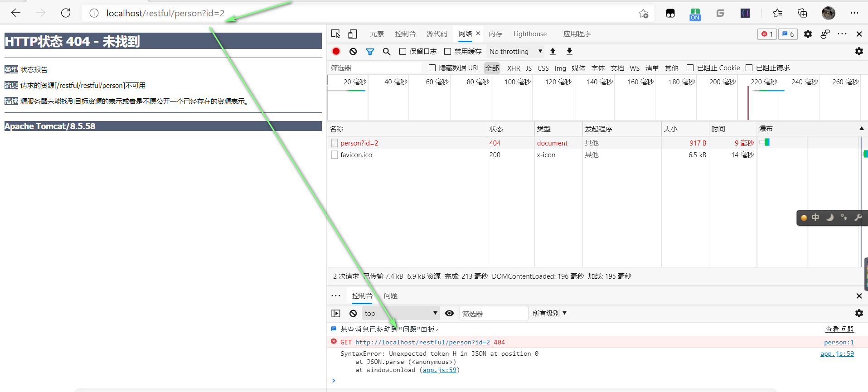
Task: Reload the current page
Action: pos(66,13)
